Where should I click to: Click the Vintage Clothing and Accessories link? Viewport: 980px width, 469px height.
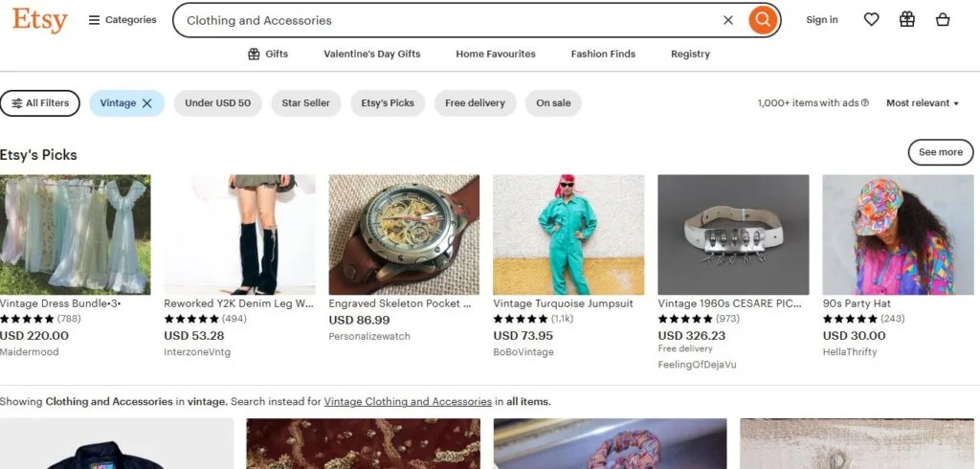coord(408,402)
